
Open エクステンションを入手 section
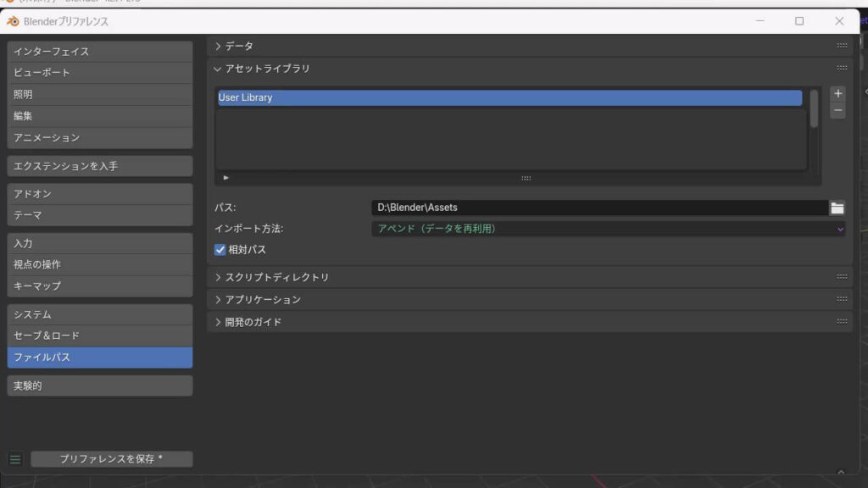(x=99, y=166)
